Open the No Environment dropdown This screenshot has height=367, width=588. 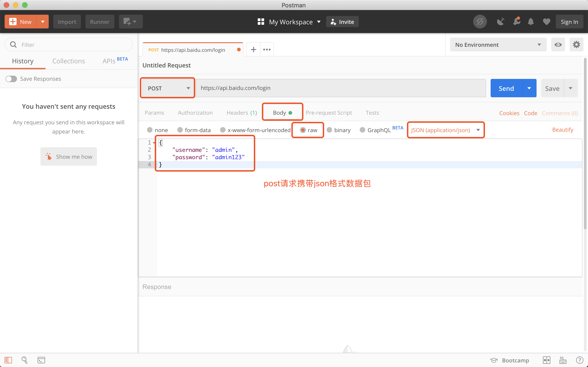pos(498,44)
